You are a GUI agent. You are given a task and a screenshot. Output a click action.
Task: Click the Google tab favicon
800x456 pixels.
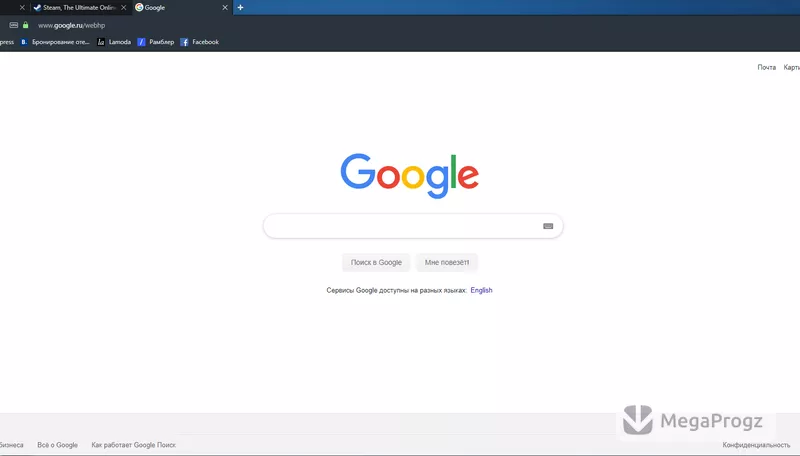[139, 8]
